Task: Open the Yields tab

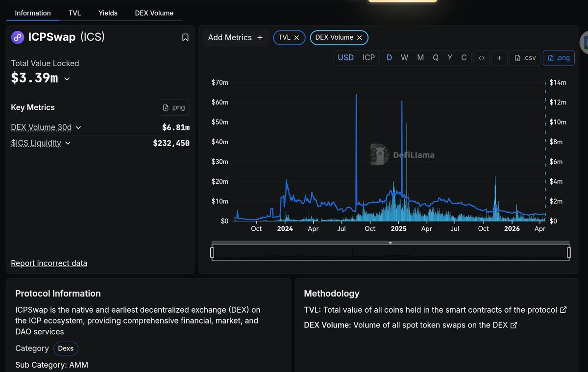Action: click(108, 13)
